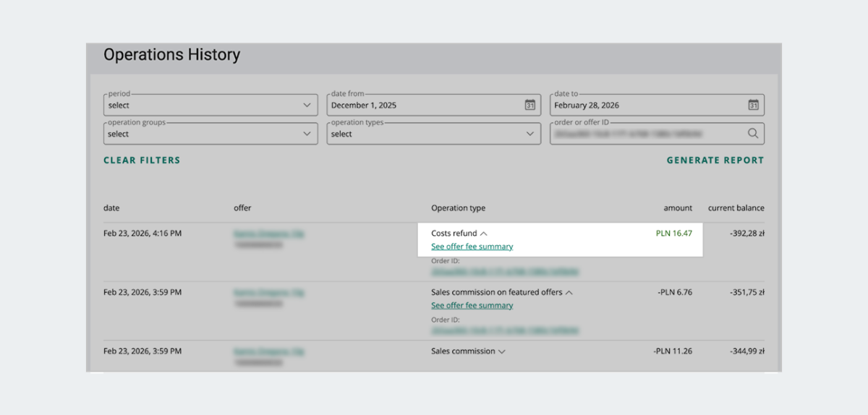
Task: Open the period dropdown
Action: [210, 105]
